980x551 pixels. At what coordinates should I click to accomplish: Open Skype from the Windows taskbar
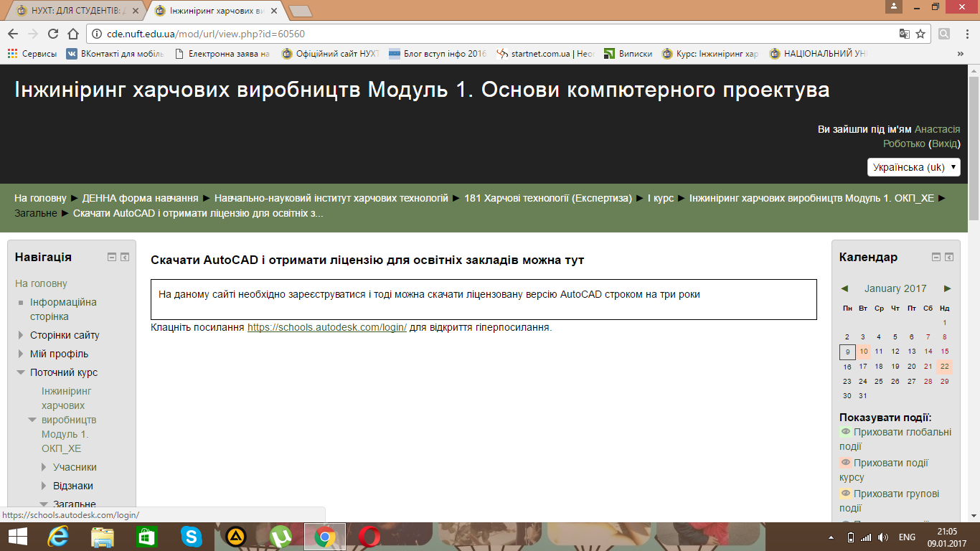191,536
